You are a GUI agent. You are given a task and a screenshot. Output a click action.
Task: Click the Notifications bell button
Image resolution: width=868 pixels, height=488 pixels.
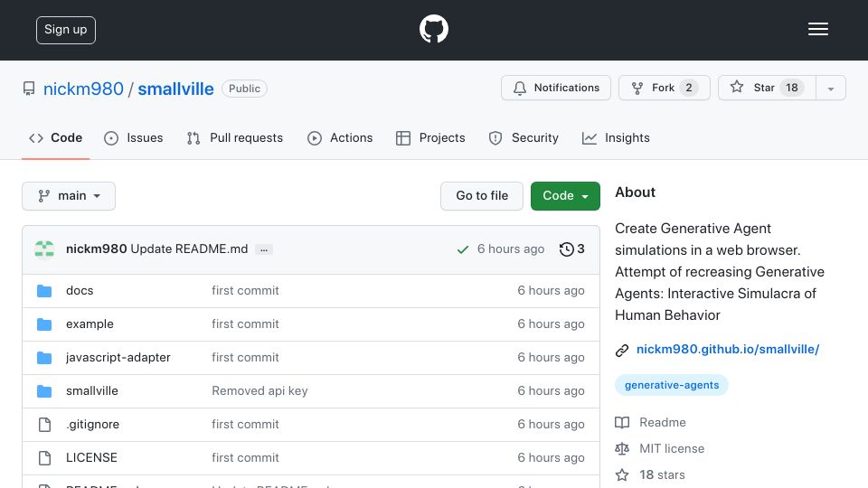click(556, 88)
